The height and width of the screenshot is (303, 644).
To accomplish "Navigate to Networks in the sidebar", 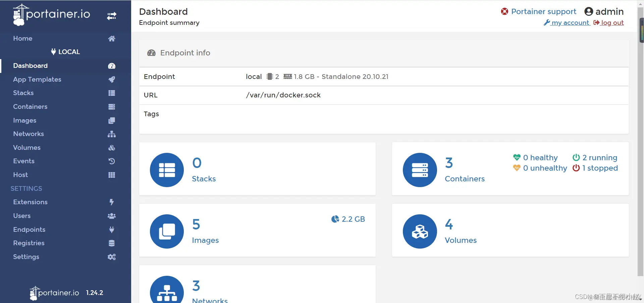I will tap(29, 134).
